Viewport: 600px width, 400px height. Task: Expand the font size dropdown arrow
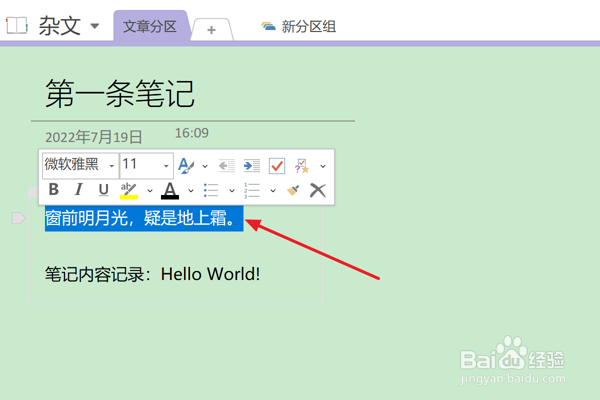166,166
